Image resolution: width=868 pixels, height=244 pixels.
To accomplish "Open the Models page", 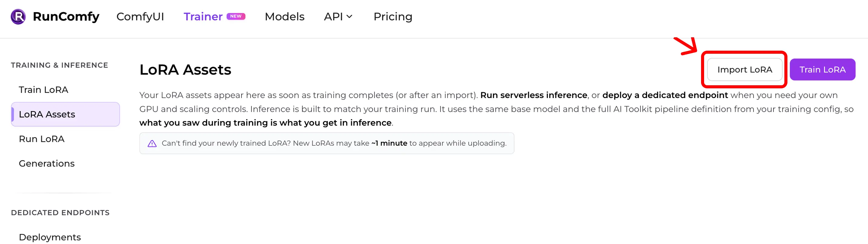I will click(x=284, y=16).
